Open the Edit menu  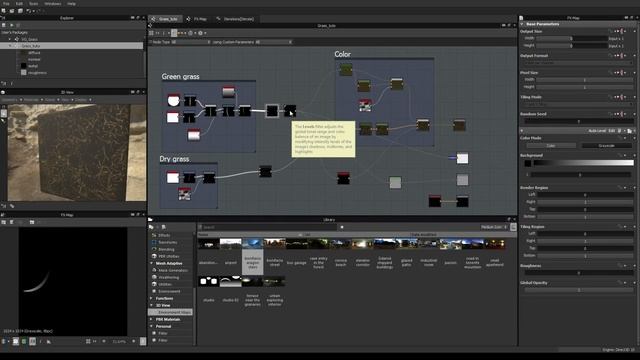coord(19,4)
